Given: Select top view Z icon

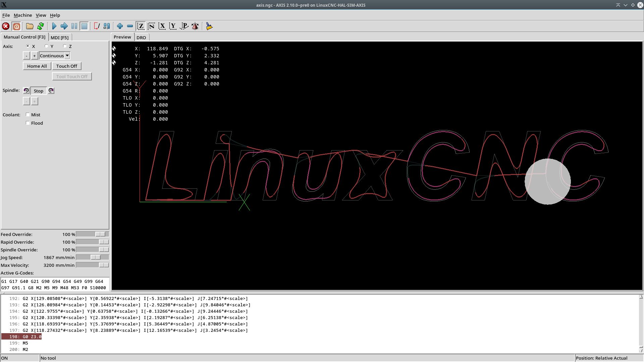Looking at the screenshot, I should point(141,26).
